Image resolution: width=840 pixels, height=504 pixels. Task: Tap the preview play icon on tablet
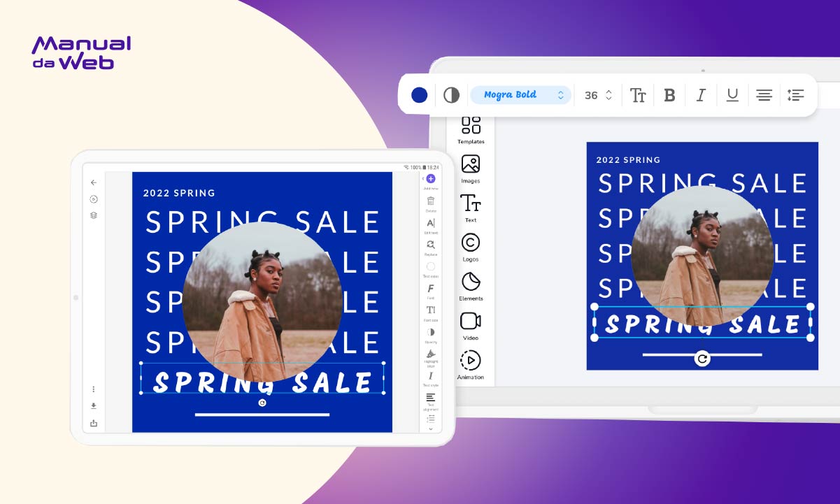[94, 199]
